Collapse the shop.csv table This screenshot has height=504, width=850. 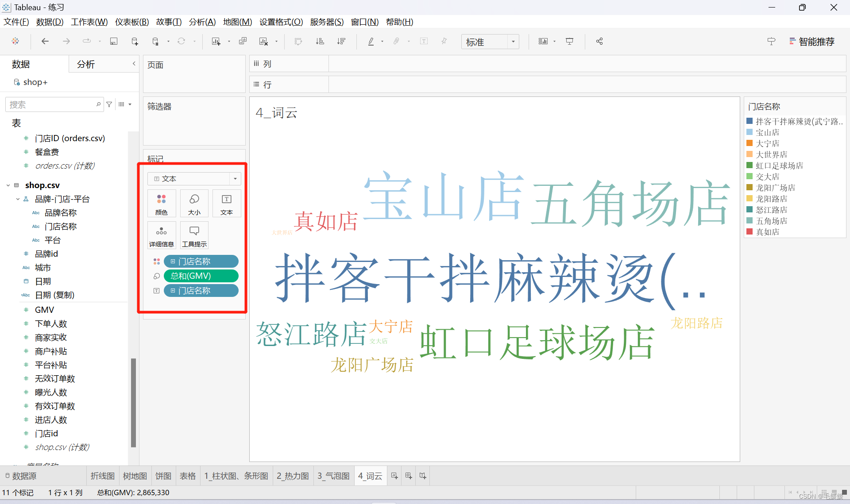coord(8,185)
